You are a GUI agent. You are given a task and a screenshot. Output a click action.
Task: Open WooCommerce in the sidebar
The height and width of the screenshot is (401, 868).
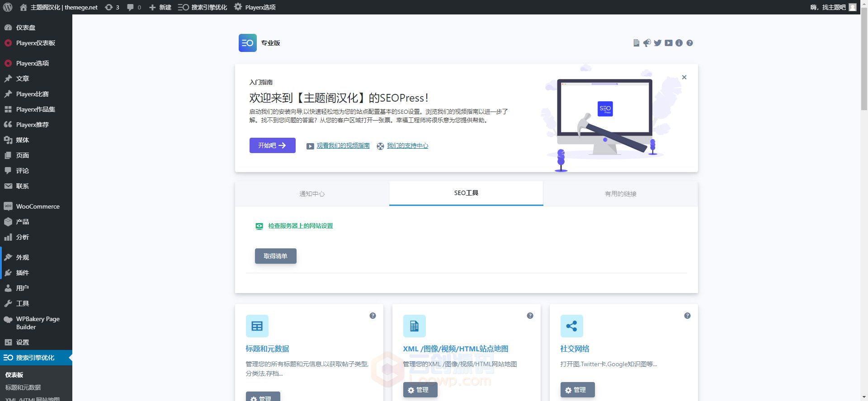36,206
